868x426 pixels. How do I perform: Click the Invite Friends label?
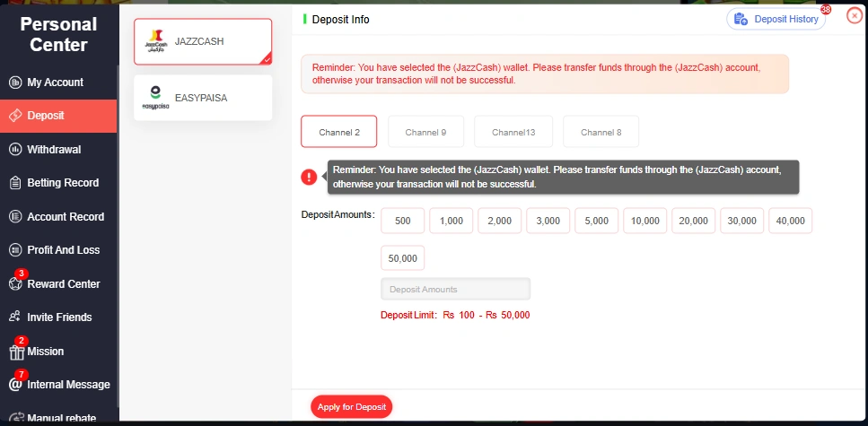point(59,317)
